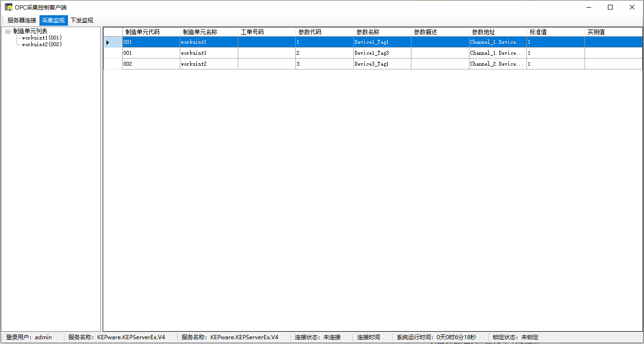Click the 登录用户: admin status entry
Screen dimensions: 644x344
click(29, 337)
